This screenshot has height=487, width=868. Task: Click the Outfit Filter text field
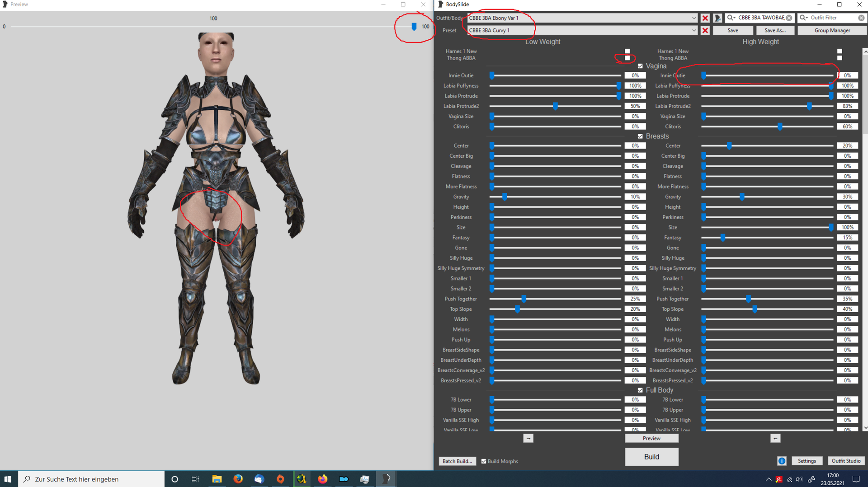(833, 18)
